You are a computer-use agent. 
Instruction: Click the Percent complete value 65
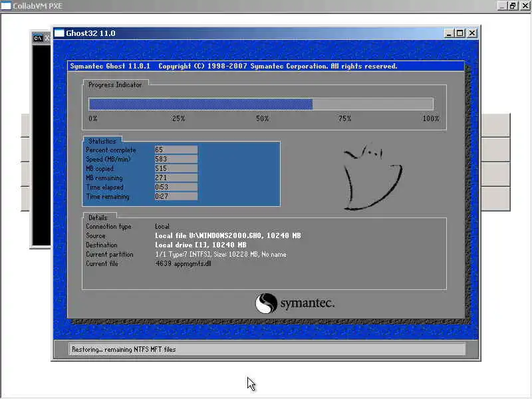[x=176, y=150]
